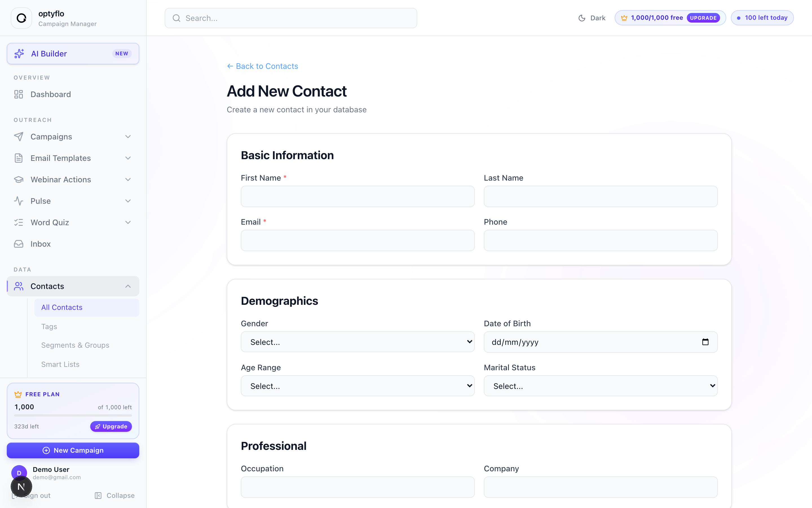Go to Dashboard

click(73, 95)
